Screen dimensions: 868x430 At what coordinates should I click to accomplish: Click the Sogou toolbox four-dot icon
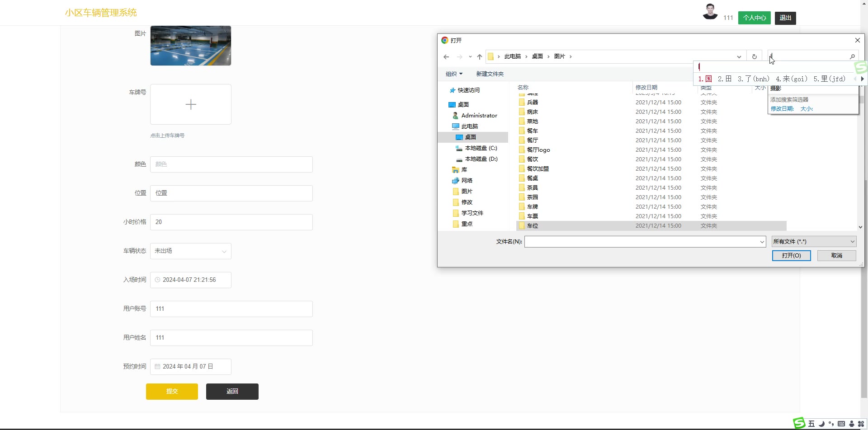click(861, 424)
